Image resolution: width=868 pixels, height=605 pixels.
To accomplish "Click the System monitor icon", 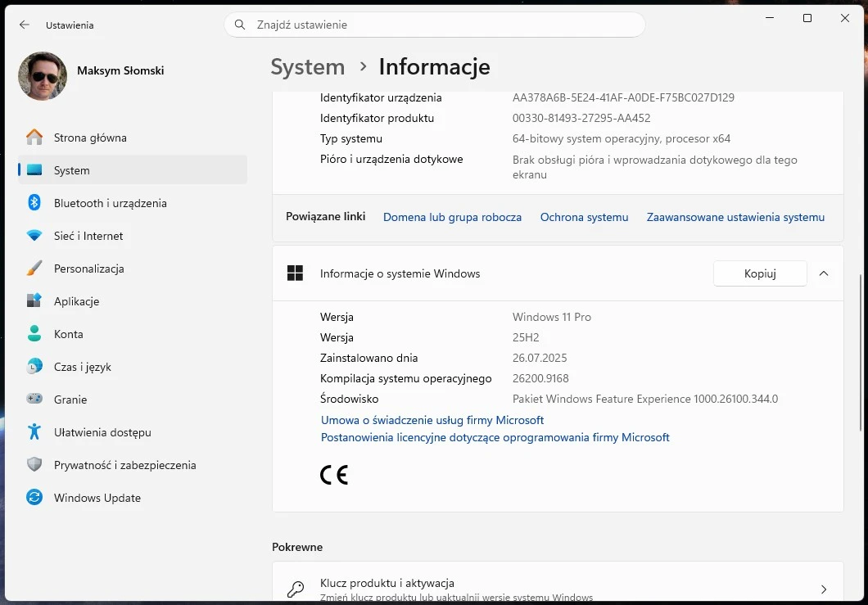I will click(x=34, y=170).
